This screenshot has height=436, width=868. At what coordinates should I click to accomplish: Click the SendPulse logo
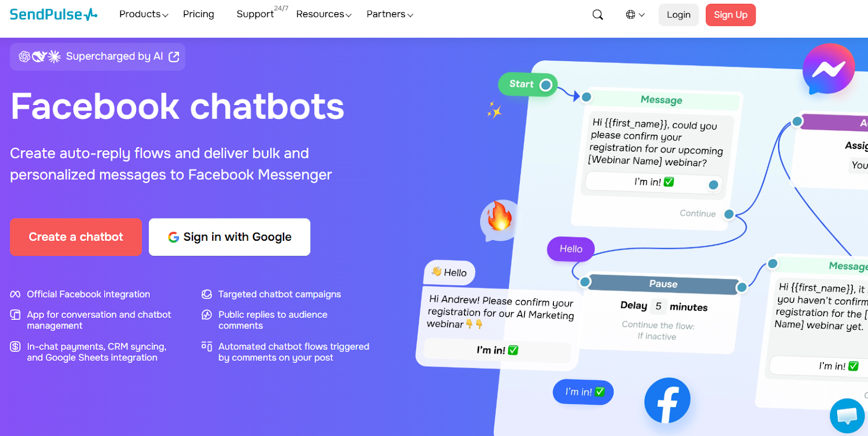(53, 14)
